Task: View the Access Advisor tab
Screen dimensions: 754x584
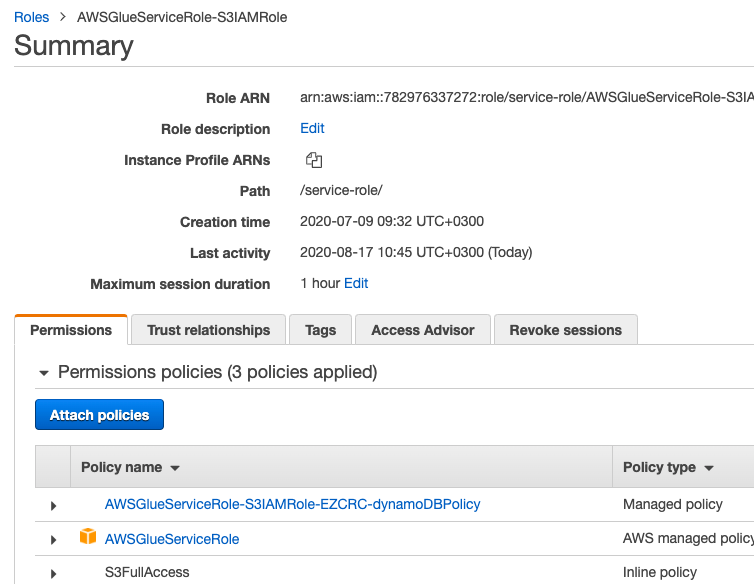Action: [423, 330]
